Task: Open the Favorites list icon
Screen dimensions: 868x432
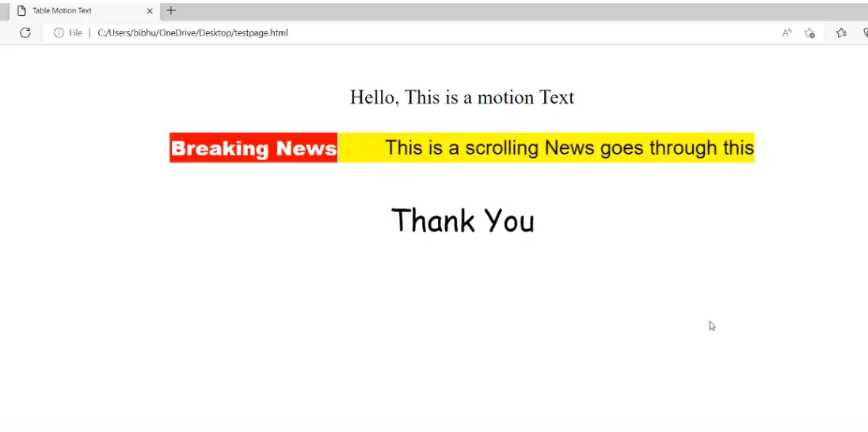Action: (841, 32)
